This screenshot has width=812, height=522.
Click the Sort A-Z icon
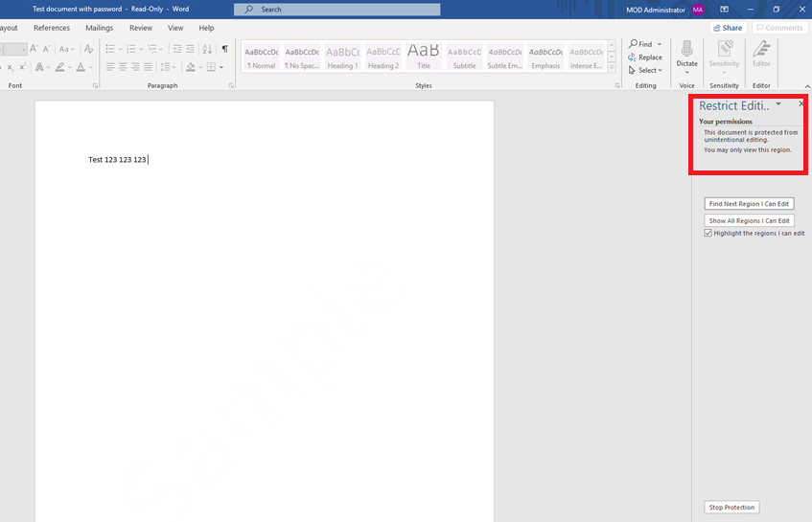coord(207,49)
